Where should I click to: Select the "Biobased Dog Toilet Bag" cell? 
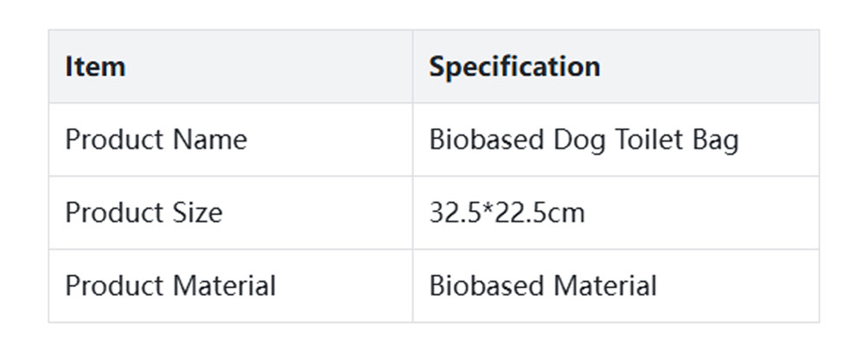click(583, 140)
